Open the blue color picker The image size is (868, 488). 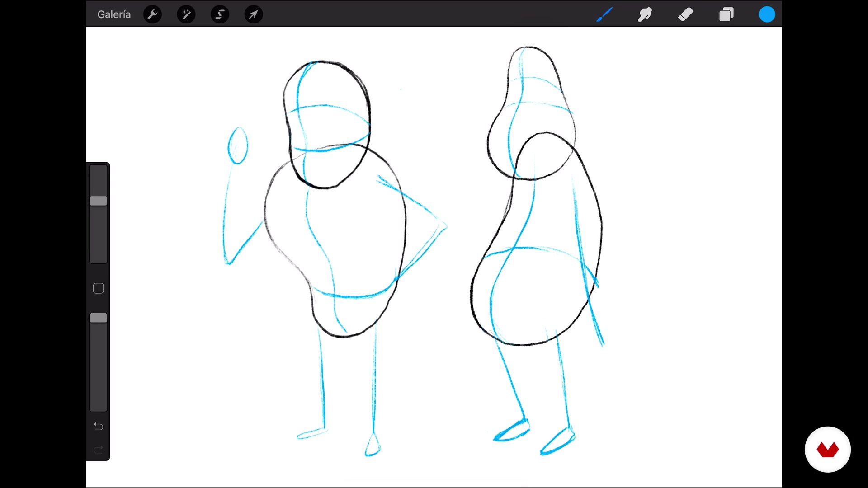(767, 14)
